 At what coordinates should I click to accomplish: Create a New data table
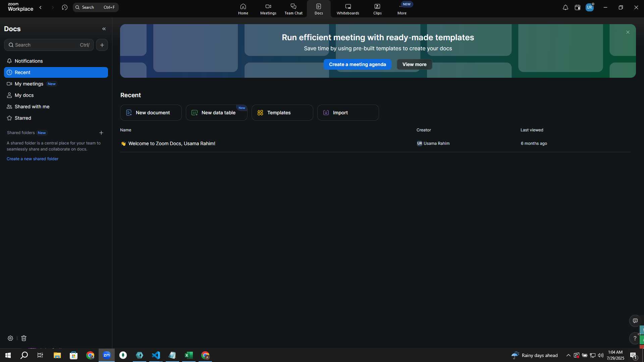(217, 113)
